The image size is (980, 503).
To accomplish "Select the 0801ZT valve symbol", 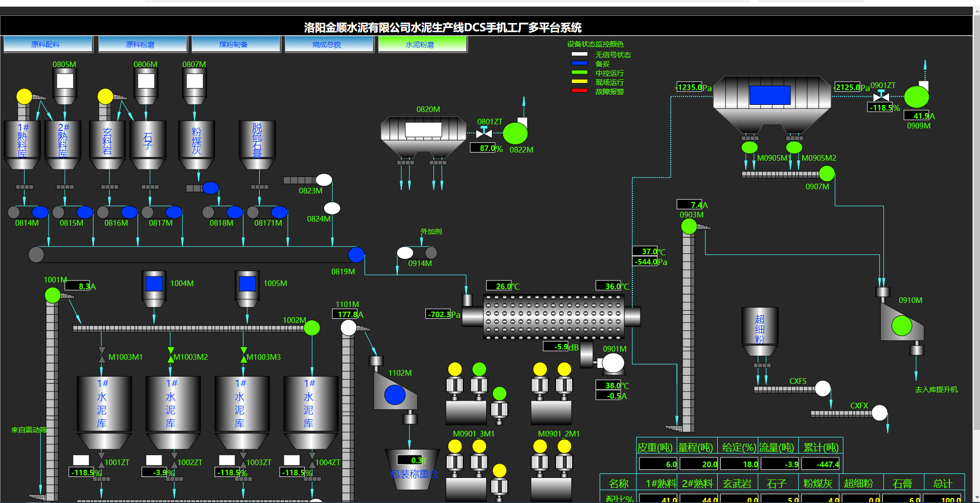I will pos(484,133).
